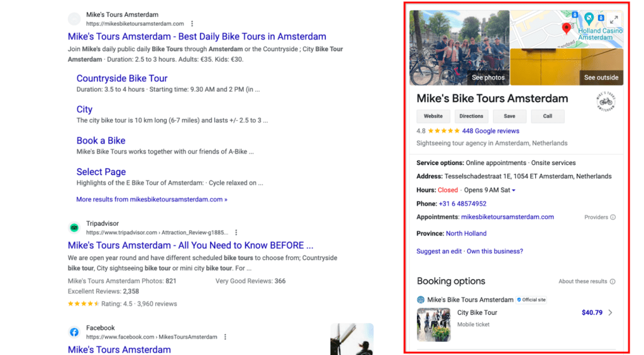Open Best Daily Bike Tours in Amsterdam result
This screenshot has height=355, width=644.
pos(197,37)
